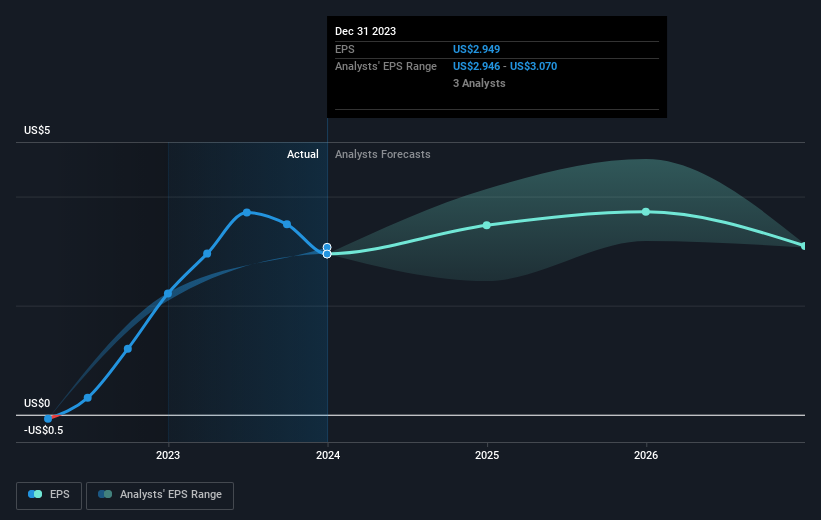The width and height of the screenshot is (821, 520).
Task: Click the EPS data point at late 2023
Action: [x=287, y=224]
